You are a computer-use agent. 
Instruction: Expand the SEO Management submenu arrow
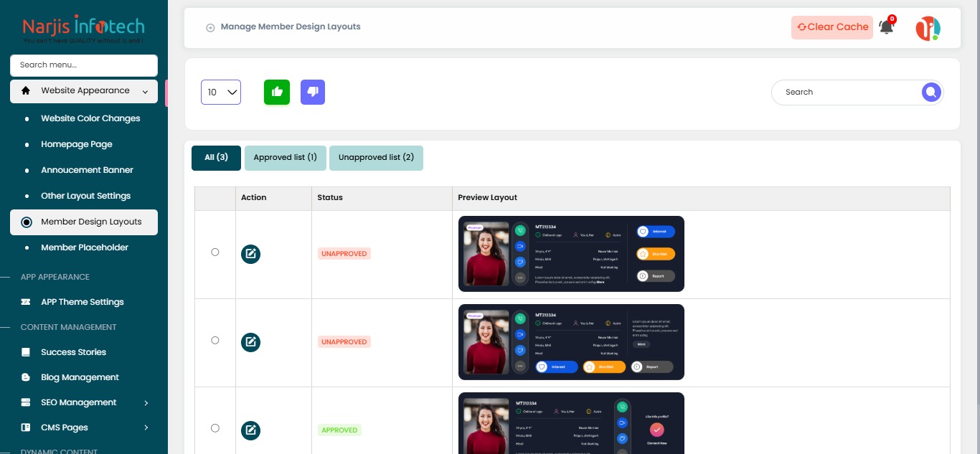(x=146, y=403)
